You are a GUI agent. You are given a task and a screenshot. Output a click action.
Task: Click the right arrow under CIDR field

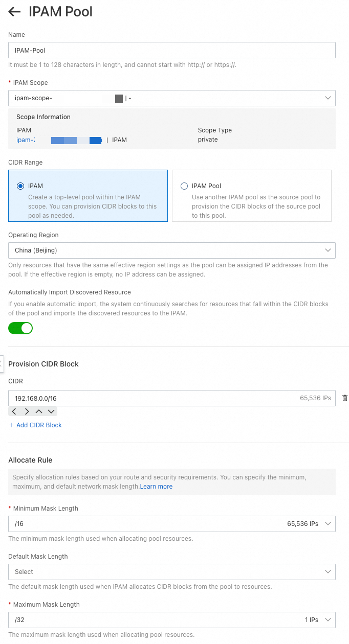click(27, 411)
